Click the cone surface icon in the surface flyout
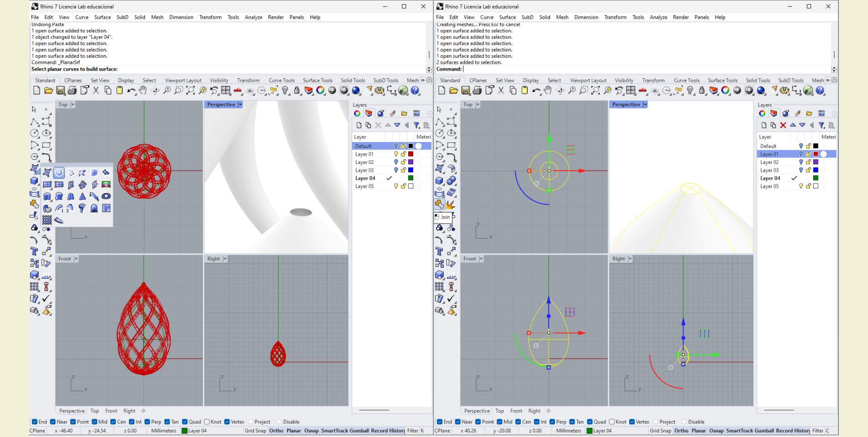Image resolution: width=868 pixels, height=437 pixels. tap(82, 196)
